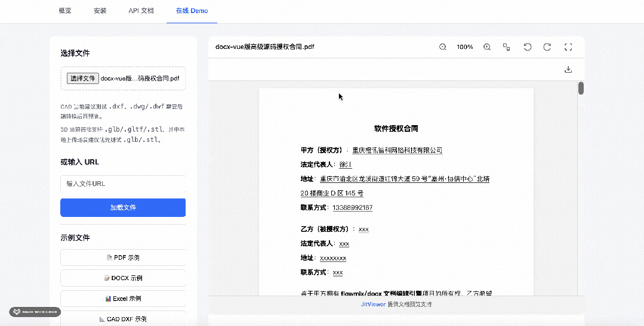
Task: Zoom in the PDF preview
Action: point(486,47)
